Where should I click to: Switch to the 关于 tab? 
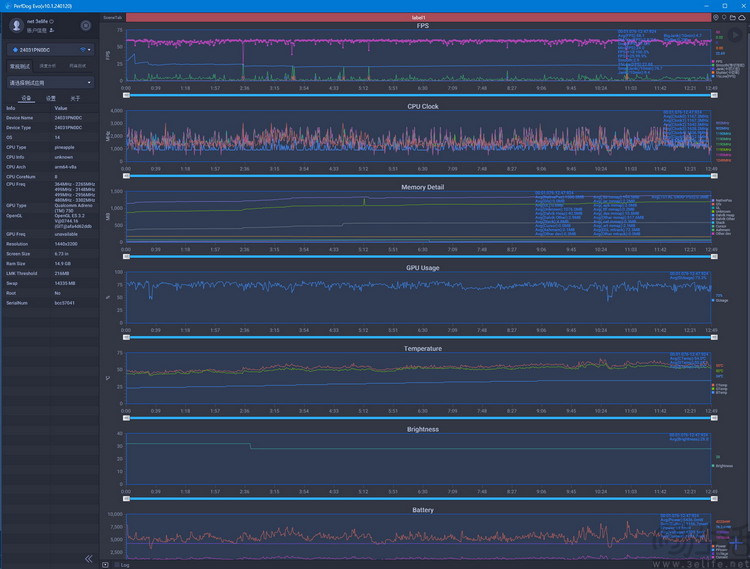click(75, 98)
